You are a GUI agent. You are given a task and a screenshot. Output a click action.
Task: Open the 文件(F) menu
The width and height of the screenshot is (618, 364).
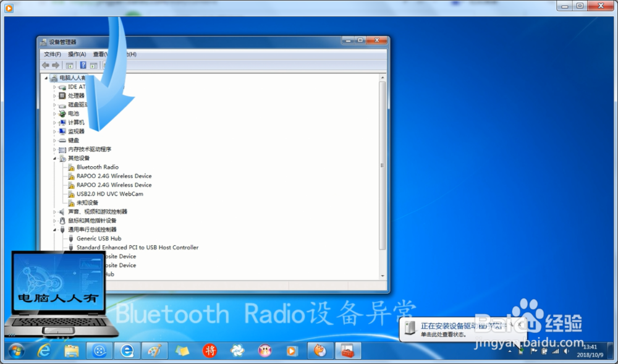(x=53, y=54)
